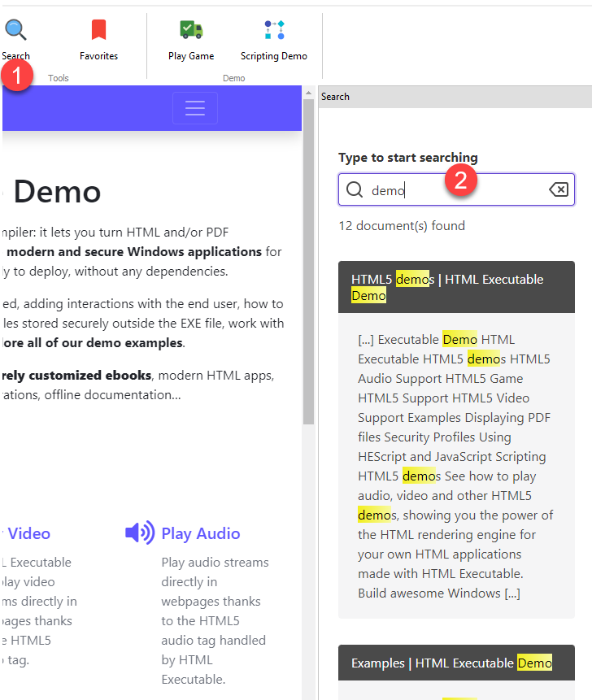Viewport: 592px width, 700px height.
Task: Open the "HTML5 demos | HTML Executable Demo" result
Action: point(455,287)
